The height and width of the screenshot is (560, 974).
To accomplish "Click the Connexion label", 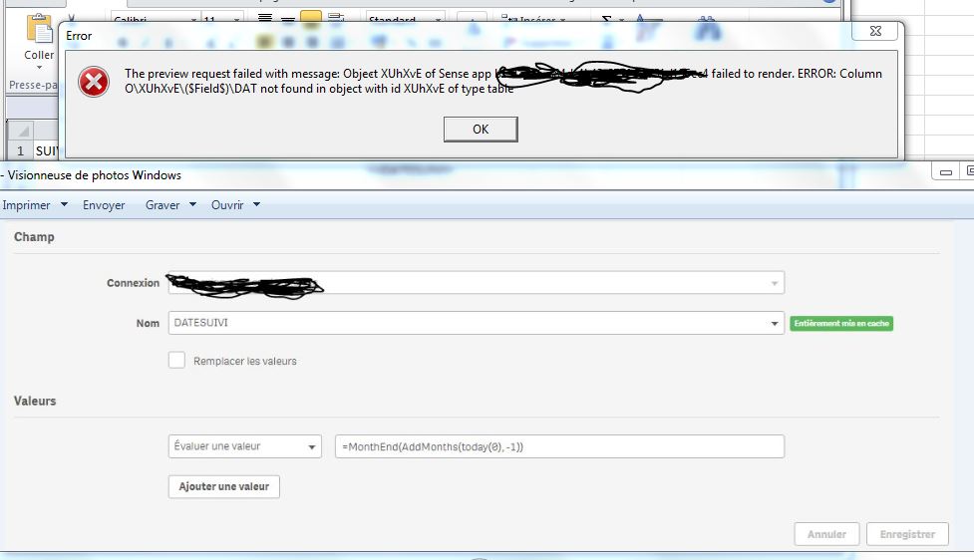I will click(x=133, y=282).
